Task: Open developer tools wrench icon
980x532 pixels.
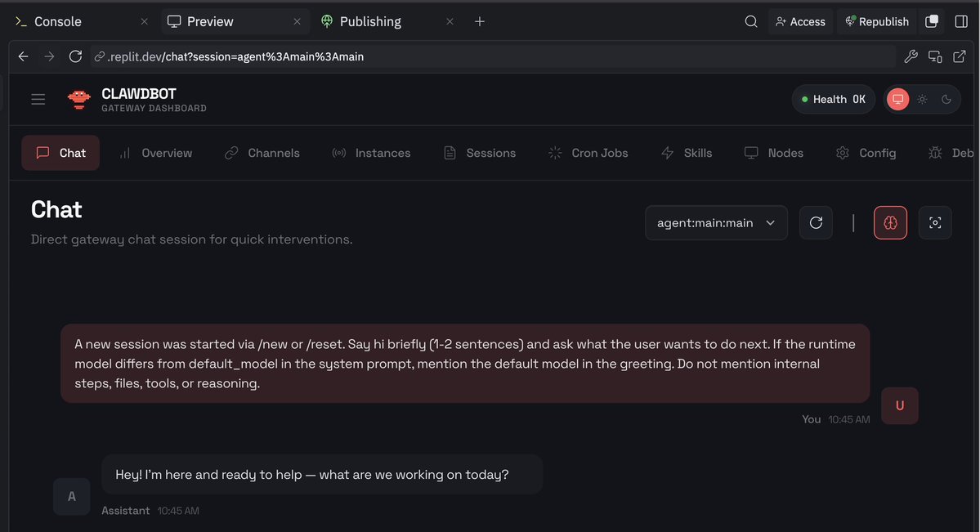Action: (911, 56)
